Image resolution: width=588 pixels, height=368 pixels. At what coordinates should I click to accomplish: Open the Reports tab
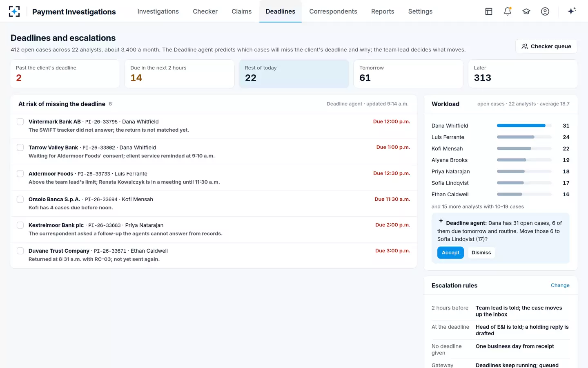click(x=383, y=11)
